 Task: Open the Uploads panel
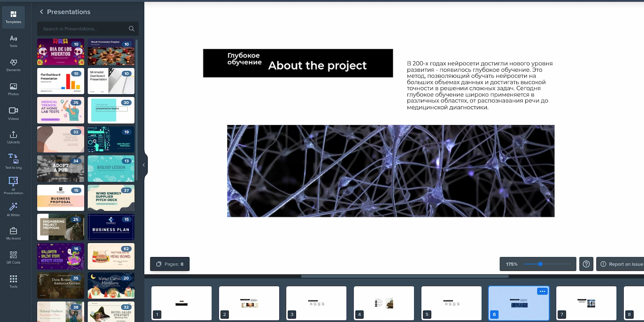coord(13,137)
